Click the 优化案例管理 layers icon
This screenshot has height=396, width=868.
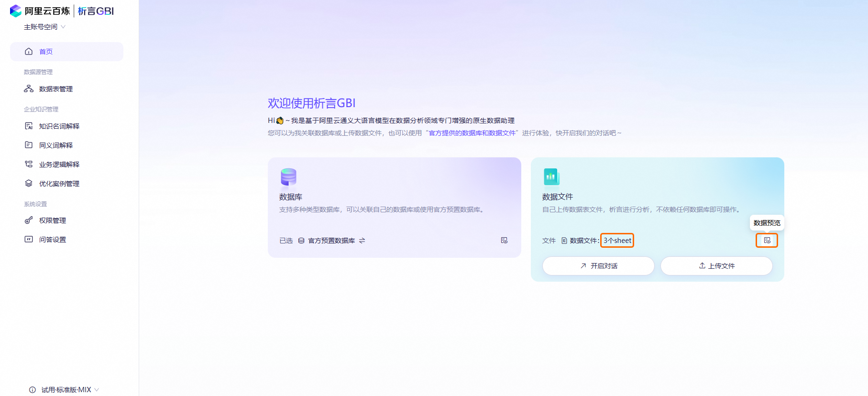(x=29, y=183)
